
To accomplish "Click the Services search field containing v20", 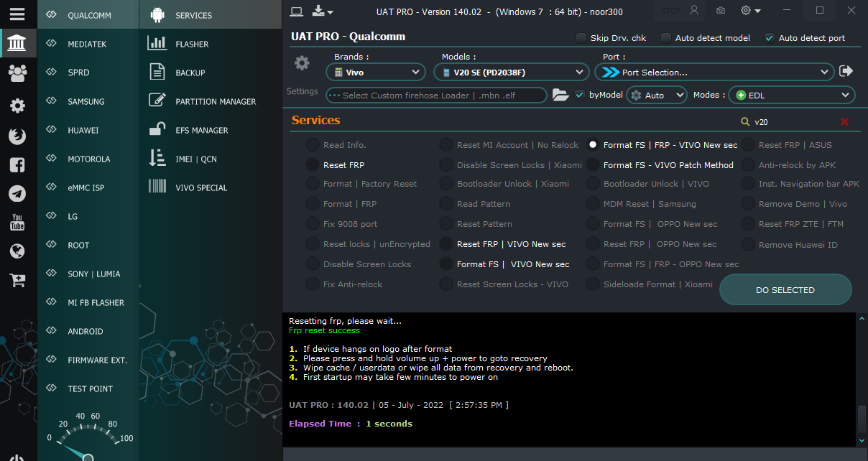I will point(794,122).
